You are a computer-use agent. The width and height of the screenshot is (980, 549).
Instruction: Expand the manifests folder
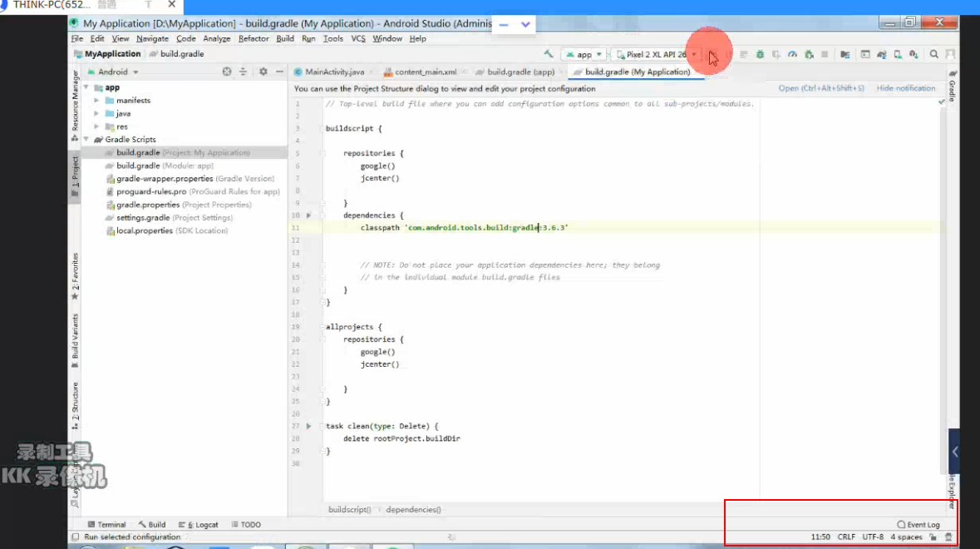click(96, 100)
